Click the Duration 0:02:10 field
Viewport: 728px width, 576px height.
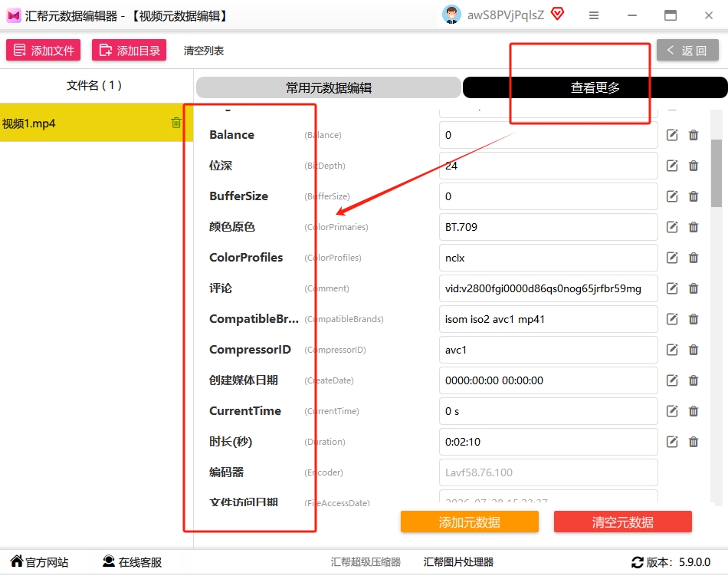[x=549, y=442]
